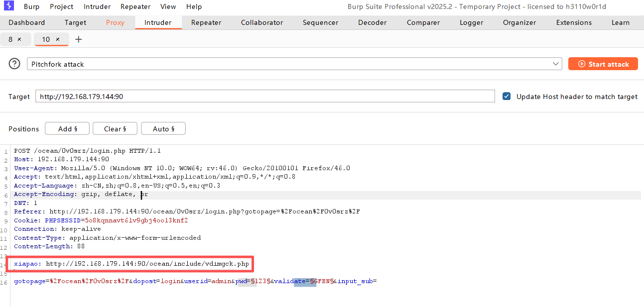This screenshot has width=644, height=306.
Task: Toggle Update Host header to match target
Action: (x=507, y=97)
